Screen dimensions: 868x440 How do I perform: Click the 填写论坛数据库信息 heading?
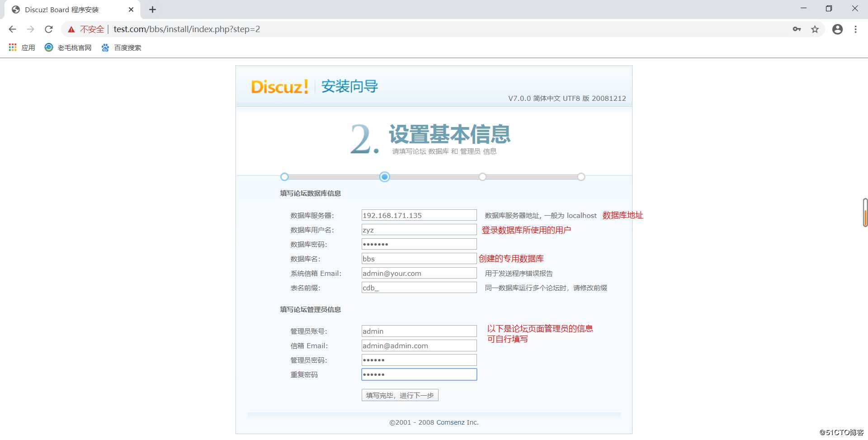pyautogui.click(x=311, y=194)
